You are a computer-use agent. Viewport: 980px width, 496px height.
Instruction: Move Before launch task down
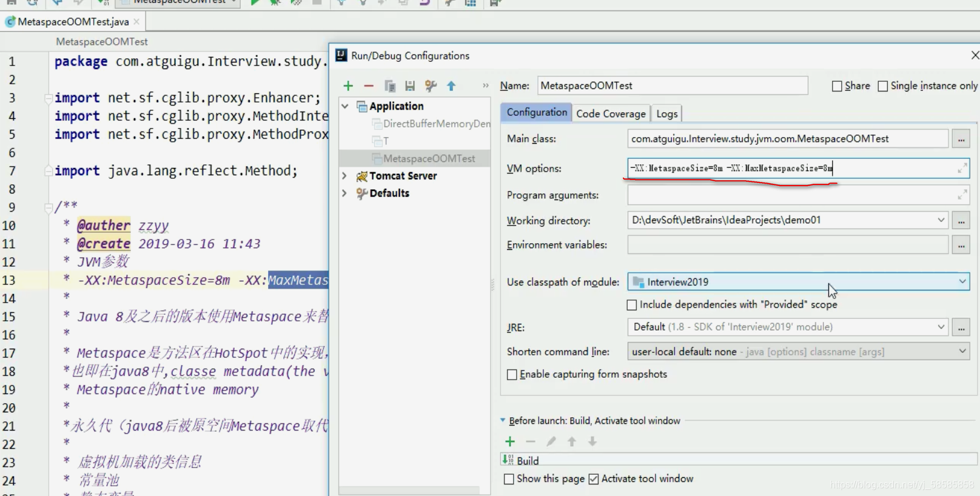[592, 441]
